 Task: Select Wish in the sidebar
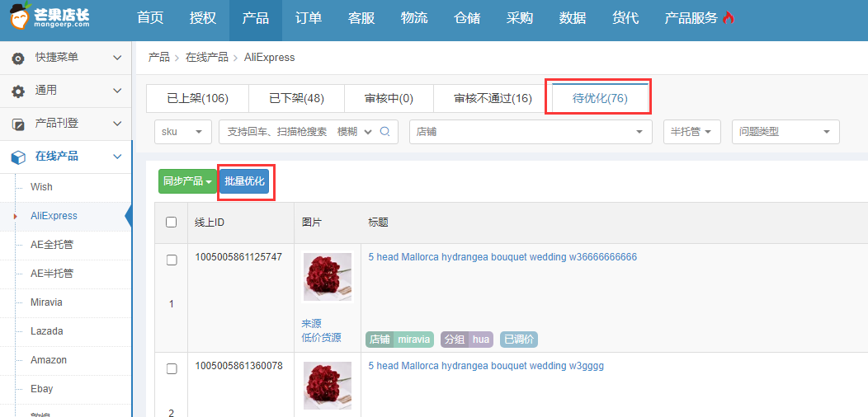[x=41, y=187]
